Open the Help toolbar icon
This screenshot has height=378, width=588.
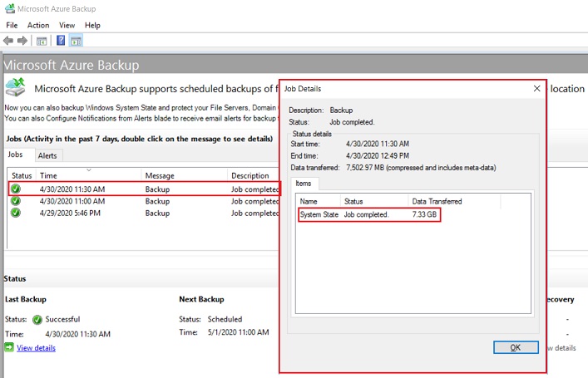(61, 41)
